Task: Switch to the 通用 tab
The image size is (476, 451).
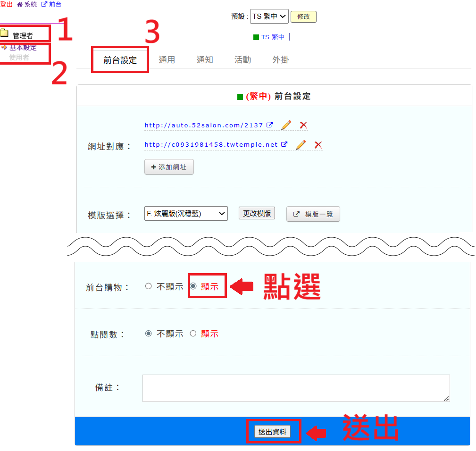Action: 167,60
